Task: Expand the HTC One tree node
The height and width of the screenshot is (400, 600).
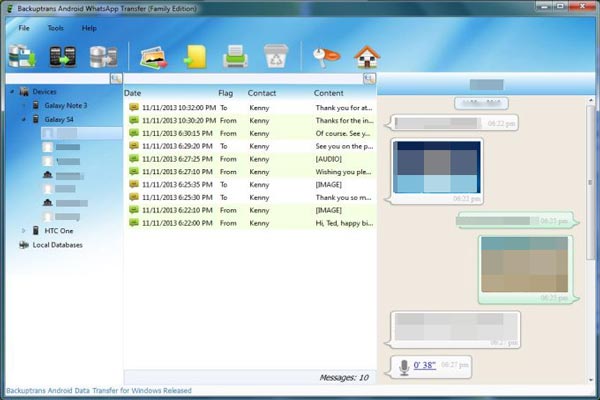Action: point(24,230)
